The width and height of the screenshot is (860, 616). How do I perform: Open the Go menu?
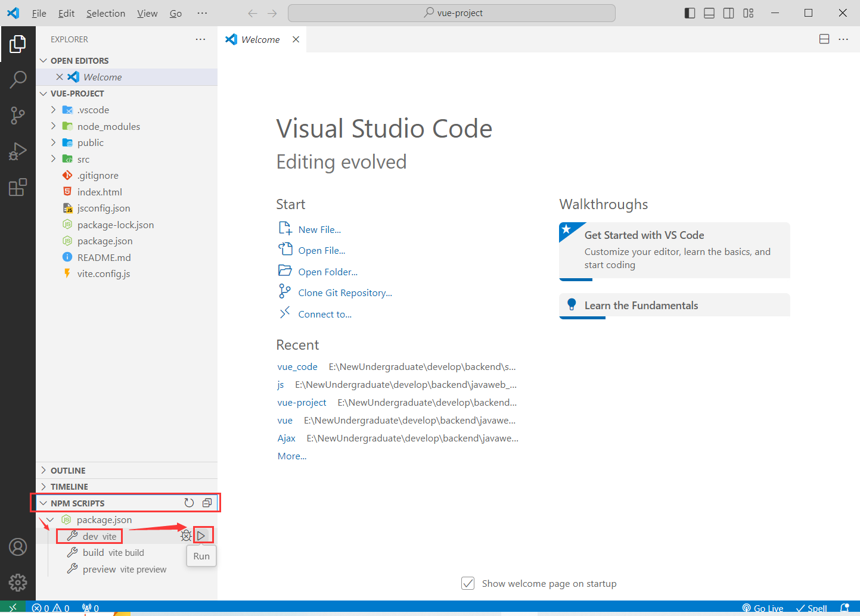(x=176, y=13)
